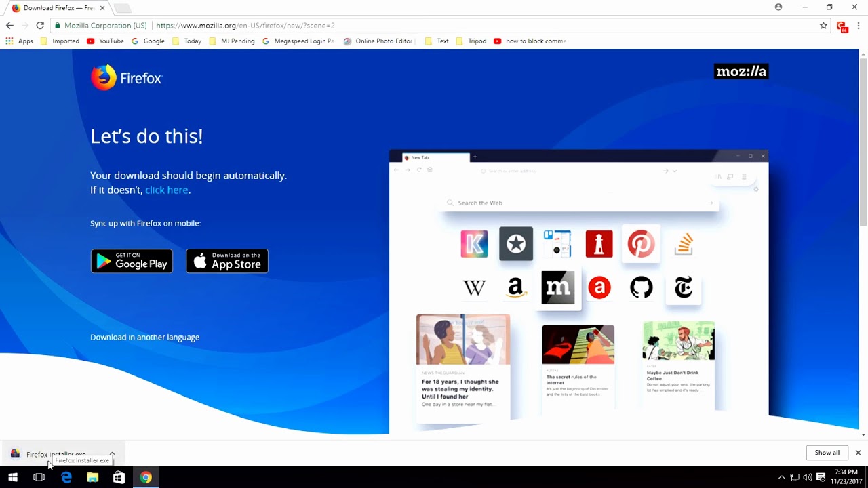868x488 pixels.
Task: Open the YouTube bookmark
Action: pyautogui.click(x=105, y=41)
